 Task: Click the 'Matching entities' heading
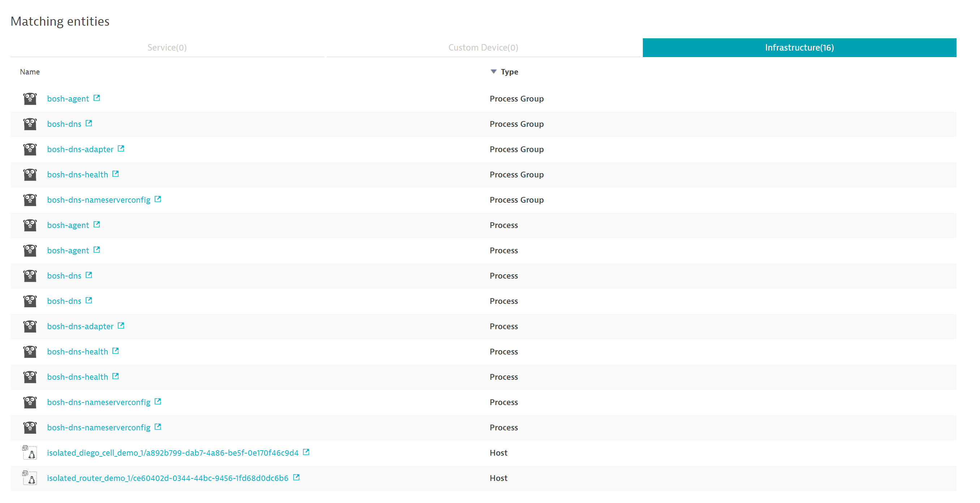[x=60, y=22]
